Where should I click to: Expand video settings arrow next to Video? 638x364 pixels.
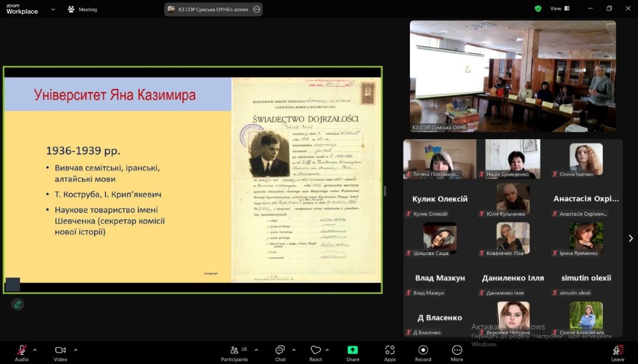click(x=75, y=350)
